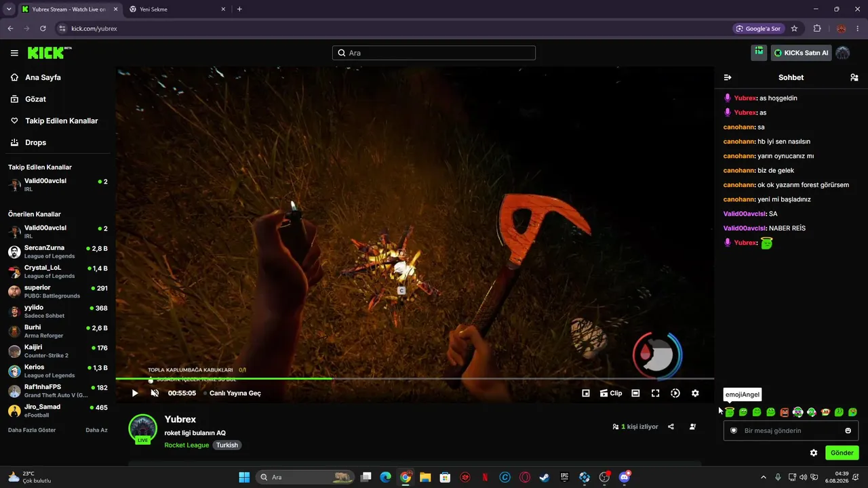Enter fullscreen video mode
Screen dimensions: 868x488
pos(655,393)
